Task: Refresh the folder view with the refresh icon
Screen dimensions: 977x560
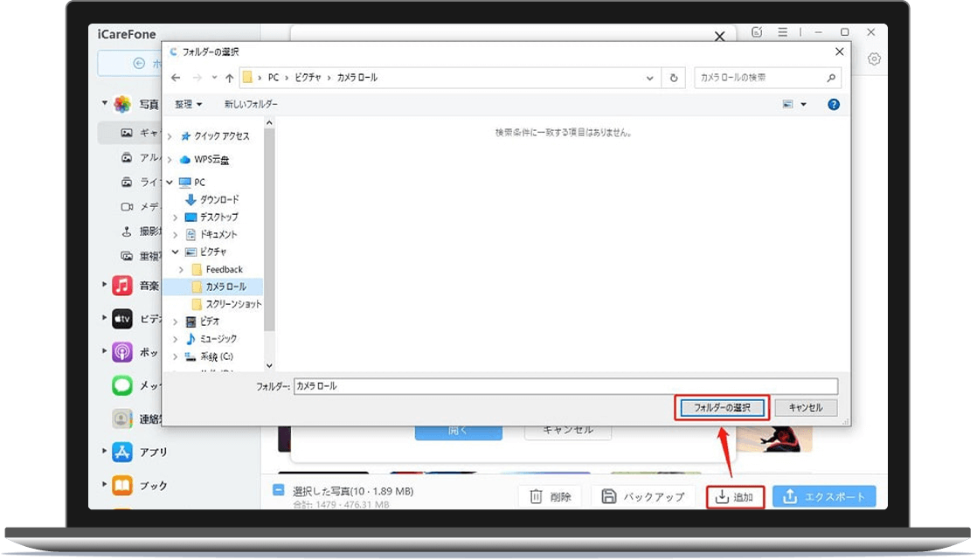Action: [673, 77]
